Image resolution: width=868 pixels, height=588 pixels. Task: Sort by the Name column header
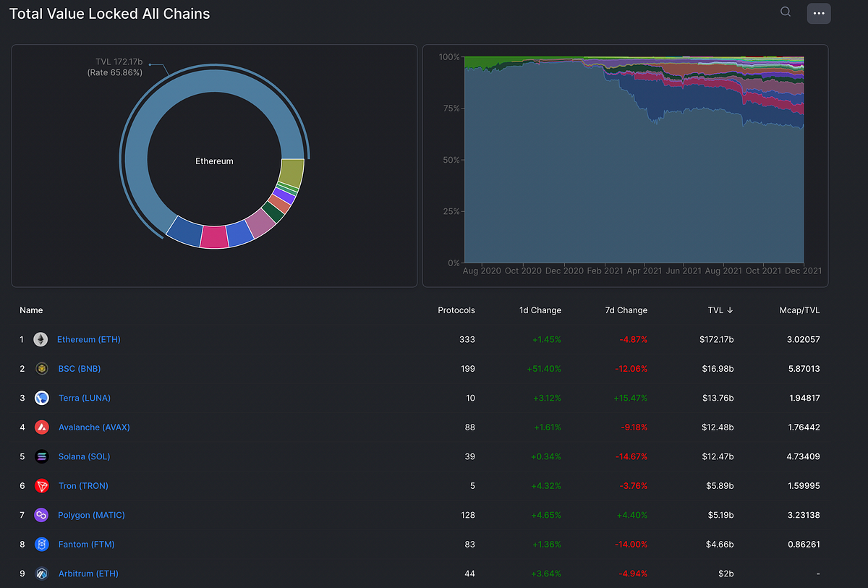coord(31,310)
